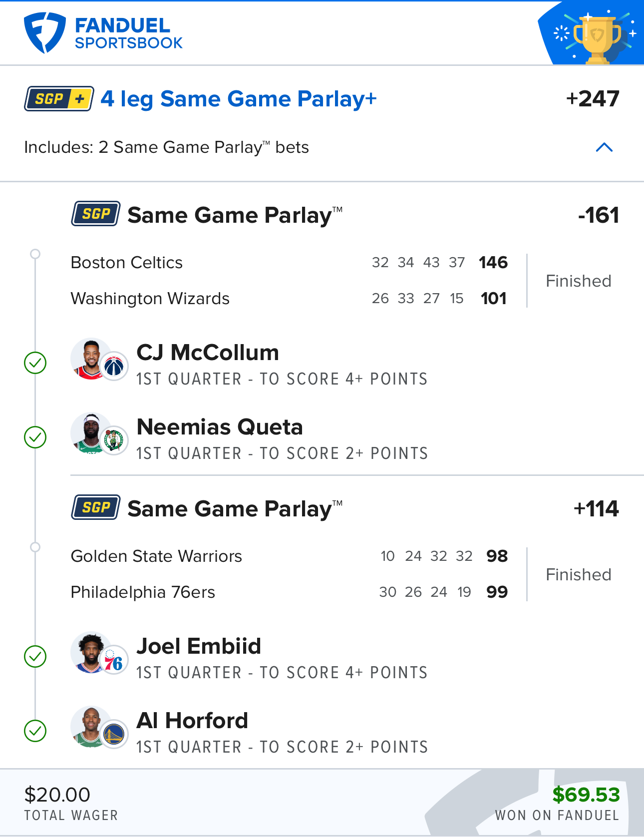Click the SGP+ badge icon
The width and height of the screenshot is (644, 837).
coord(59,99)
